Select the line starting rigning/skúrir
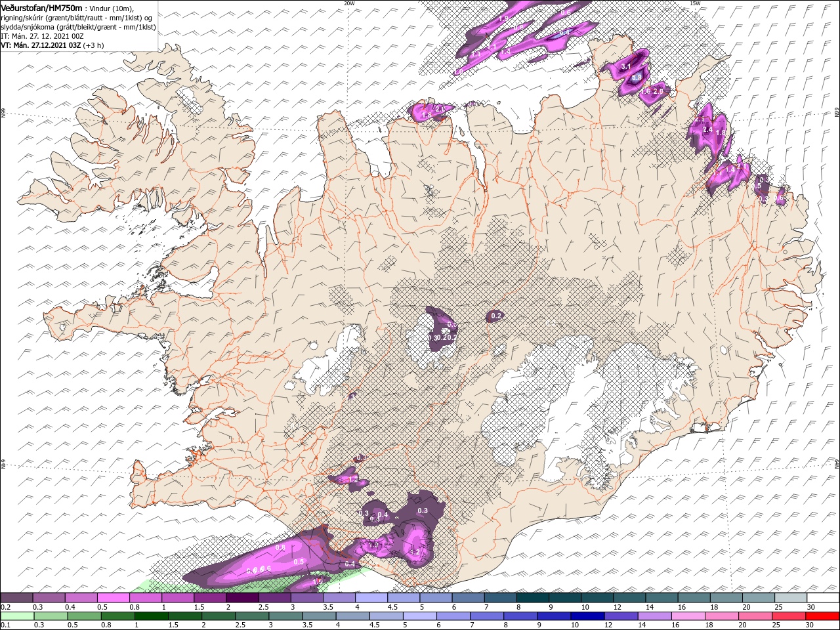Screen dimensions: 840x630 coord(76,17)
